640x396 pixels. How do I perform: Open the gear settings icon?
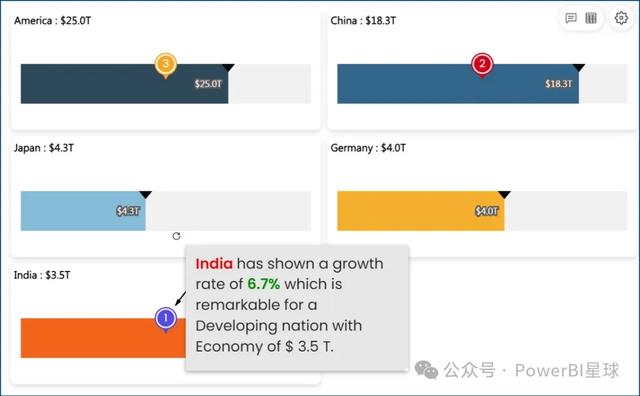(621, 18)
